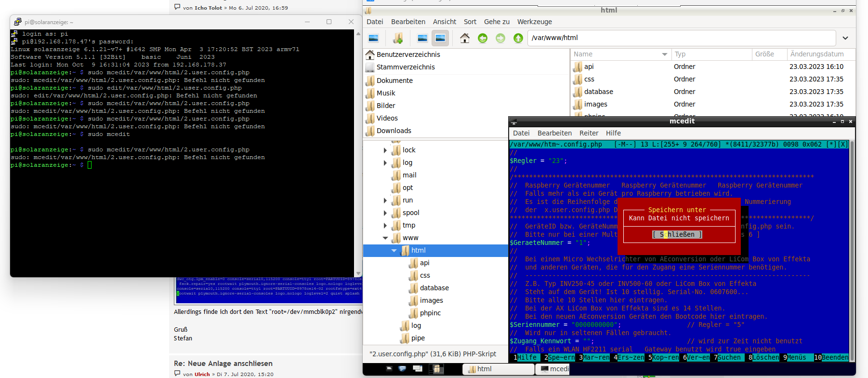Create a new folder using toolbar icon
Viewport: 868px width, 378px height.
pyautogui.click(x=398, y=38)
